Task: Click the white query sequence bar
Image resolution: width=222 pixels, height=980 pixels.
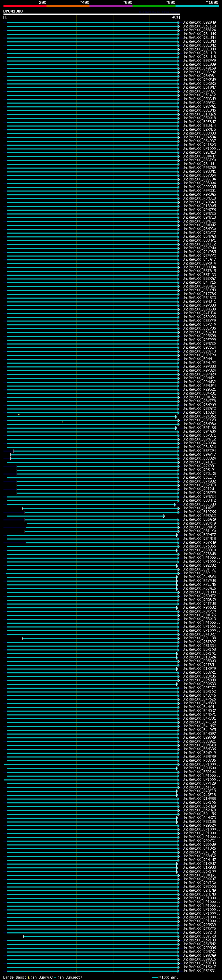Action: pyautogui.click(x=92, y=14)
